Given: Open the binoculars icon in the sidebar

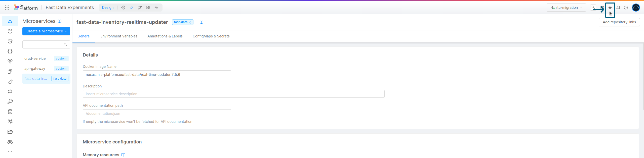Looking at the screenshot, I should (10, 141).
